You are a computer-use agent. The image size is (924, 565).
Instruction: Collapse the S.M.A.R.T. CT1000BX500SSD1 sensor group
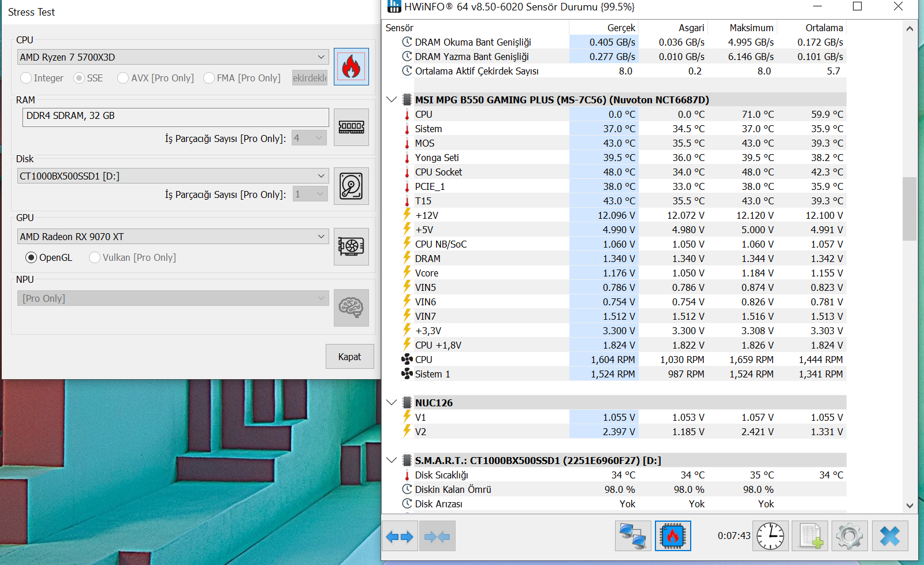tap(392, 460)
